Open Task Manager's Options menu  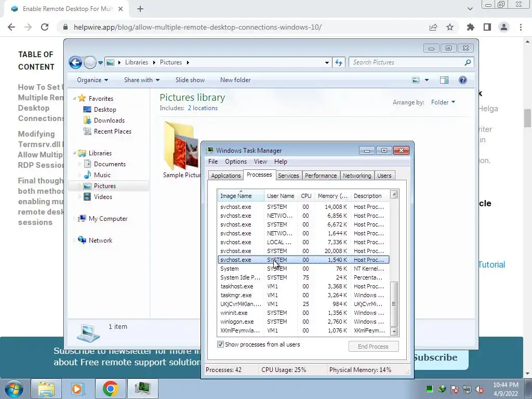(x=236, y=162)
